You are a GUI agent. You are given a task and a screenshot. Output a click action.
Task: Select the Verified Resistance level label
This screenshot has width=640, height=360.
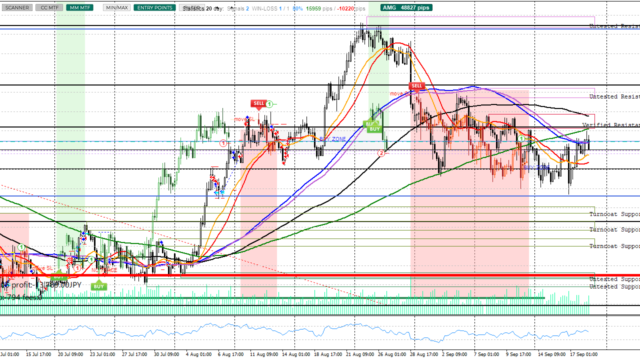(x=611, y=125)
